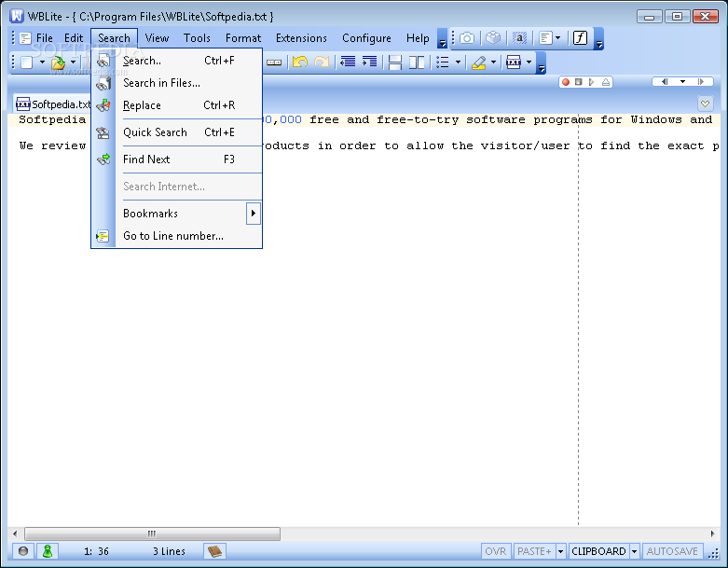Click the next document arrow button
The height and width of the screenshot is (568, 728).
[701, 82]
